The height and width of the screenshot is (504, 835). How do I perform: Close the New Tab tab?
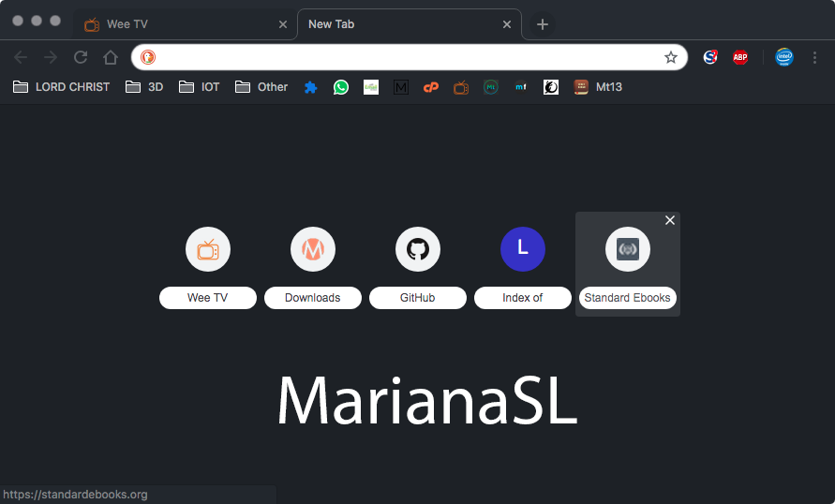507,24
